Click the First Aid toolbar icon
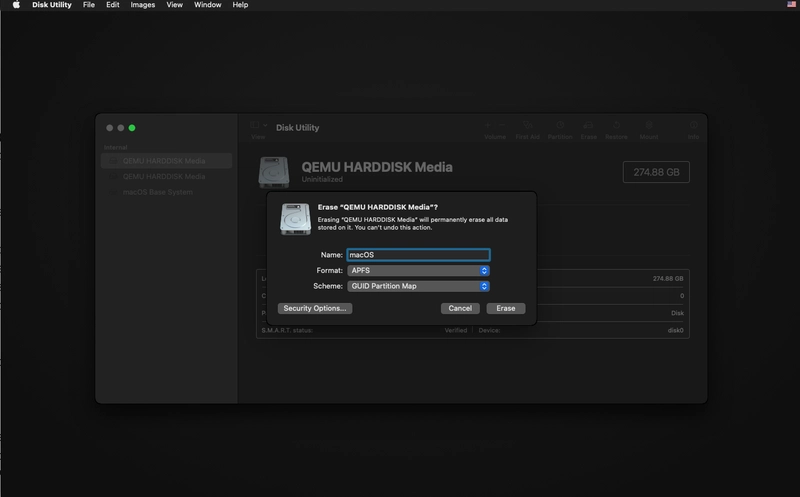800x497 pixels. 528,125
